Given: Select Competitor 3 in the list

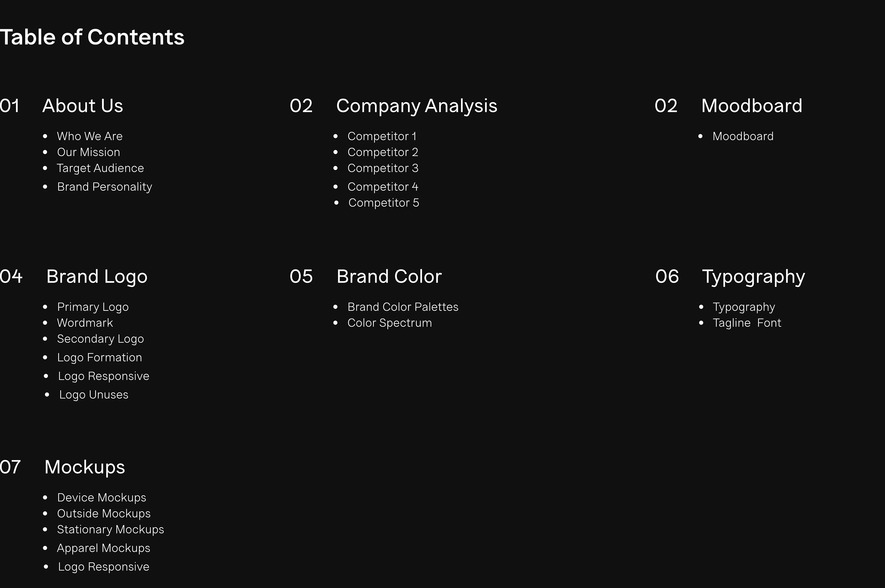Looking at the screenshot, I should (x=383, y=168).
